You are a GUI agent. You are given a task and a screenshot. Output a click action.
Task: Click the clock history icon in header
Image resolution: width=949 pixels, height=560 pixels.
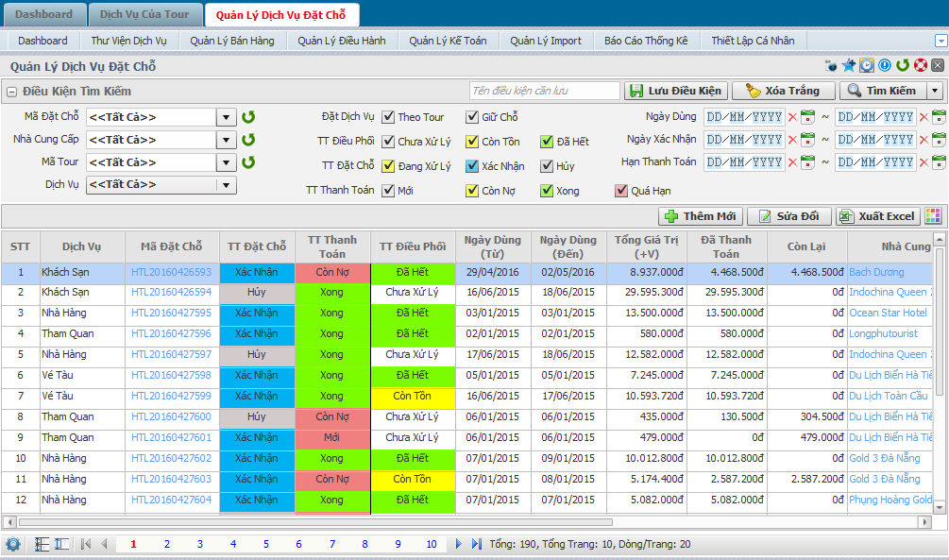[x=866, y=66]
